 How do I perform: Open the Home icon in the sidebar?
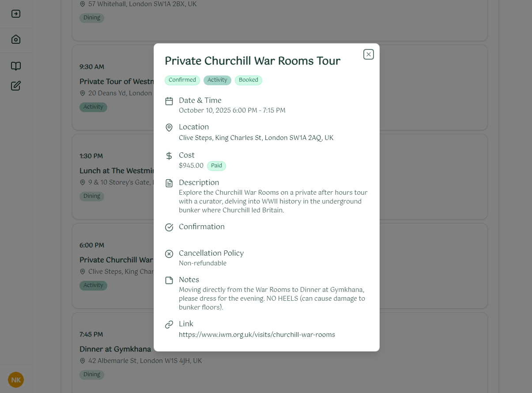tap(16, 39)
